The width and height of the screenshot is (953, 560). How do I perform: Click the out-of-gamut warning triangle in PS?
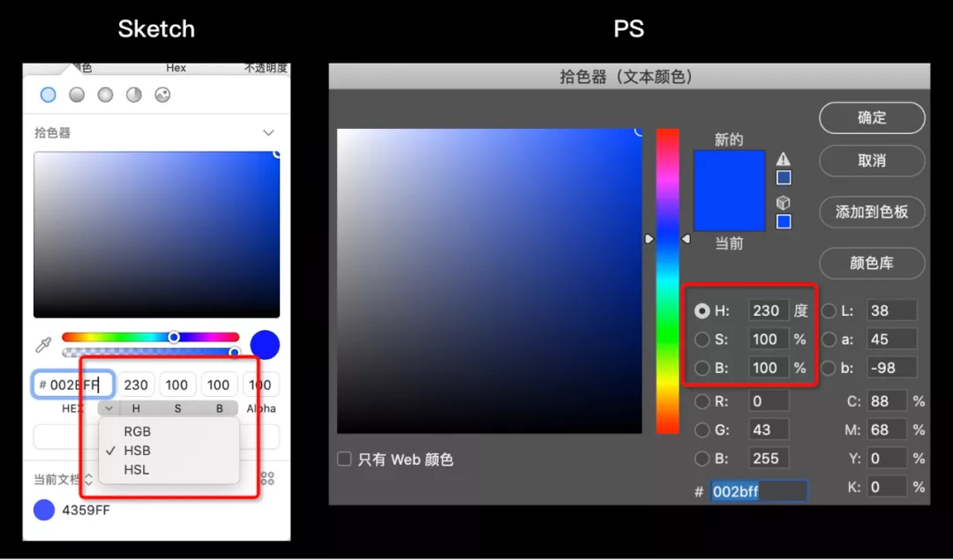point(784,159)
